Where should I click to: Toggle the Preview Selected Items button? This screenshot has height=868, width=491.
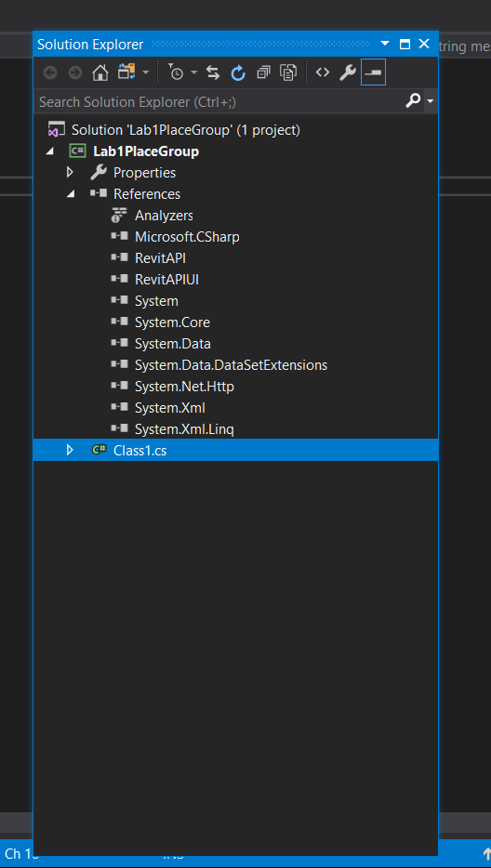[x=374, y=72]
